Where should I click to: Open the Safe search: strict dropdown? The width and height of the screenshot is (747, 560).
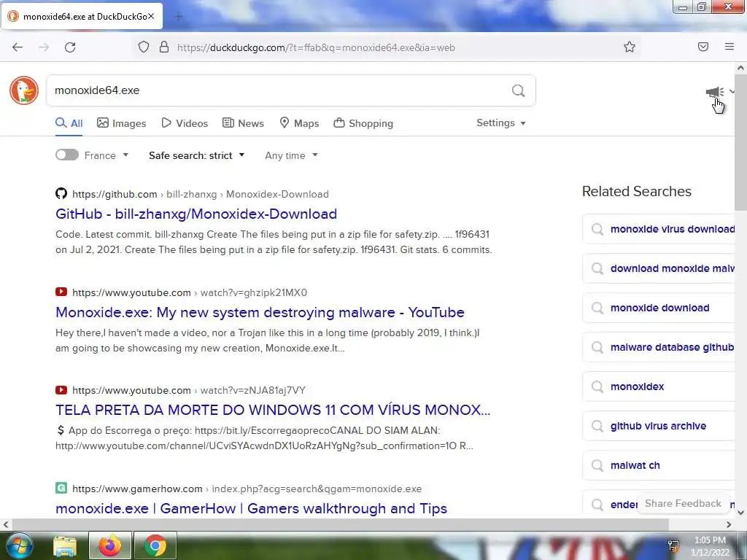coord(196,155)
